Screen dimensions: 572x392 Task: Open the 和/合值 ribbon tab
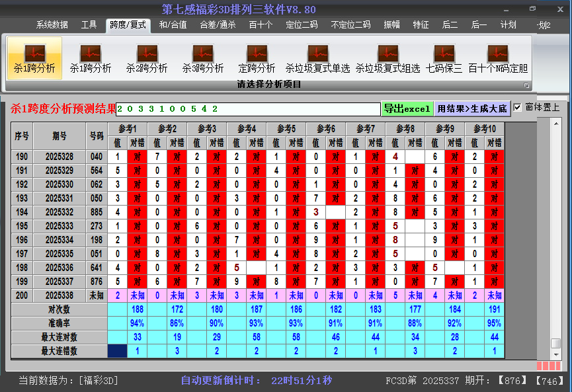[173, 25]
